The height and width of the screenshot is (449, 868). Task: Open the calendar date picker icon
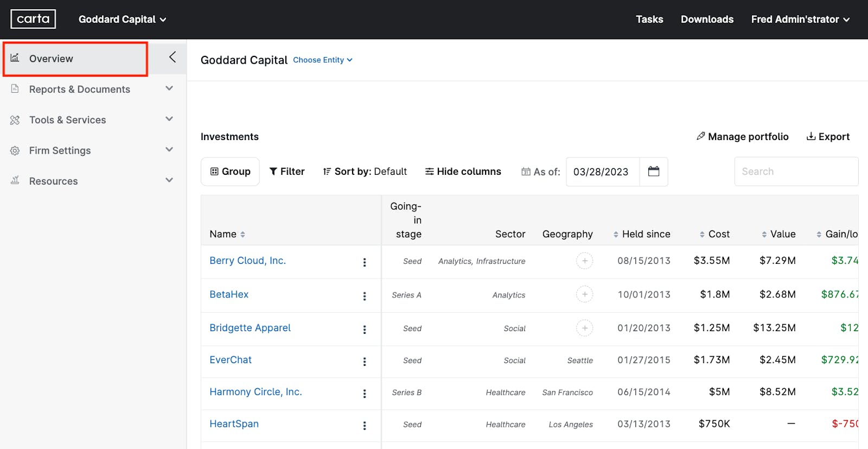tap(654, 172)
